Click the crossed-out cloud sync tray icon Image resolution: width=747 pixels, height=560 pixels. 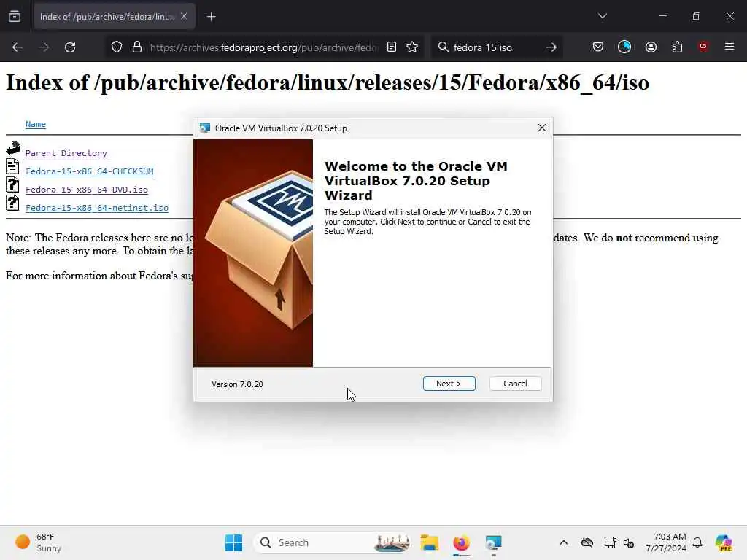click(x=587, y=542)
